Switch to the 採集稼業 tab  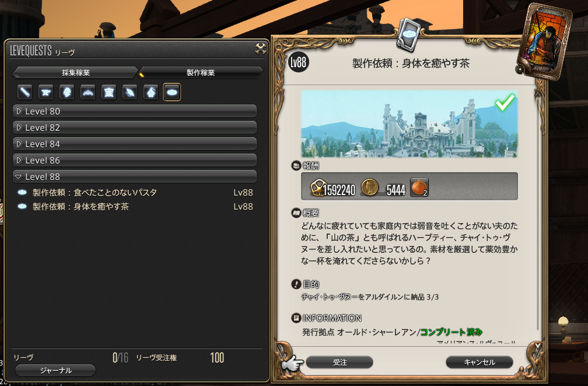pyautogui.click(x=75, y=72)
